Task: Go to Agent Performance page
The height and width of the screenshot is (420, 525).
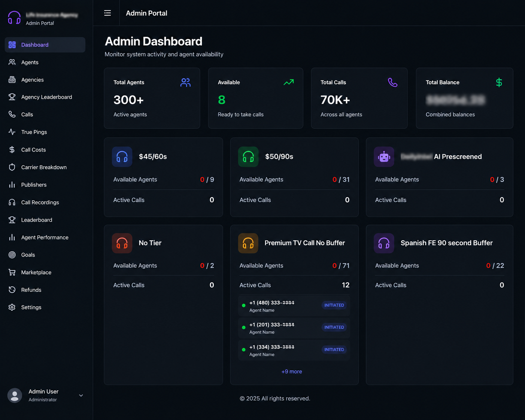Action: pyautogui.click(x=45, y=237)
